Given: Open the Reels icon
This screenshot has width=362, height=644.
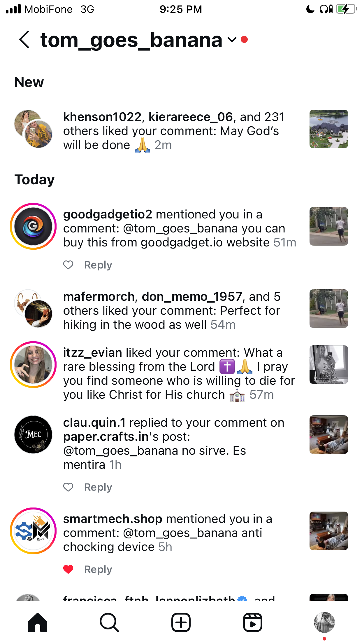Looking at the screenshot, I should coord(253,622).
